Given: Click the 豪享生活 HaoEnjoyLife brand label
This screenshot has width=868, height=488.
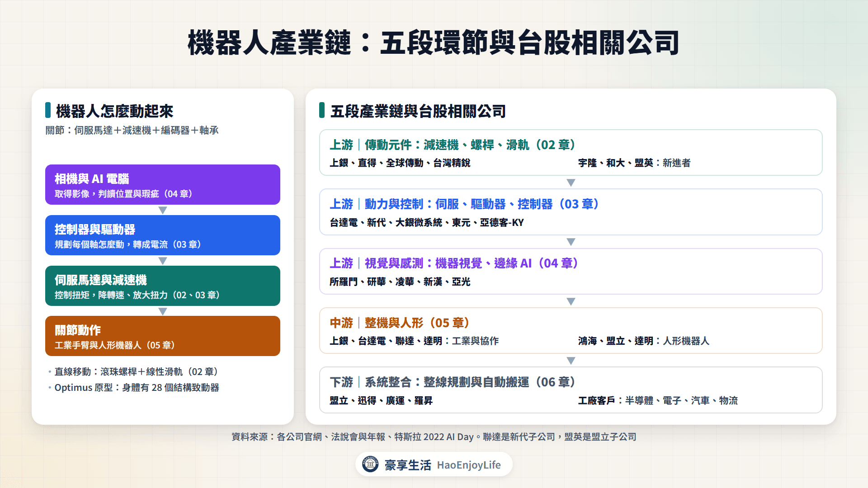Looking at the screenshot, I should pos(443,465).
